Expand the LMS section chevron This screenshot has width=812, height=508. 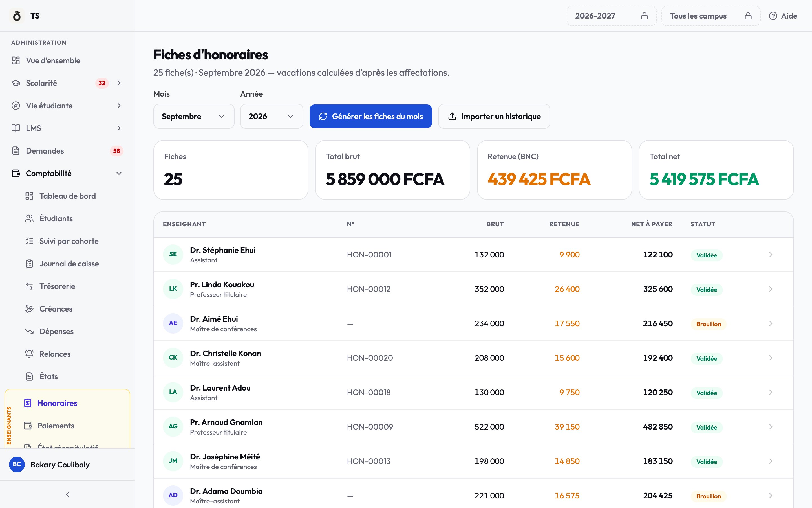(x=119, y=128)
